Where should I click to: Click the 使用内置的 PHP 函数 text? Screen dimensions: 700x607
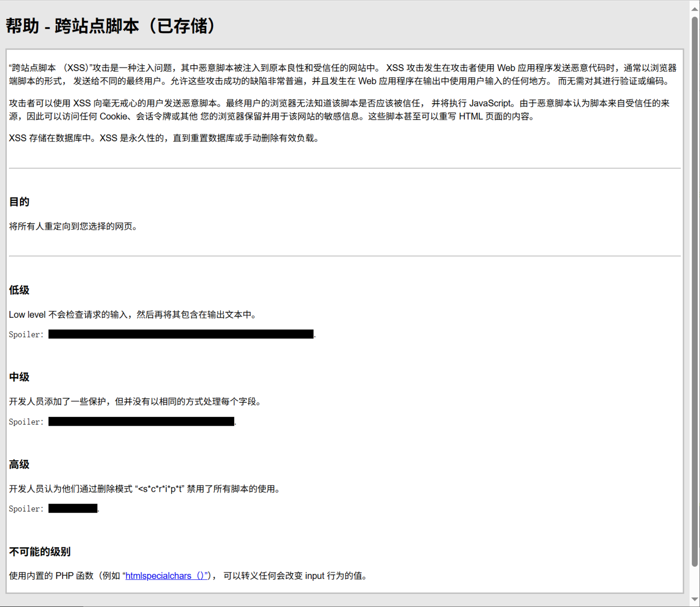51,576
